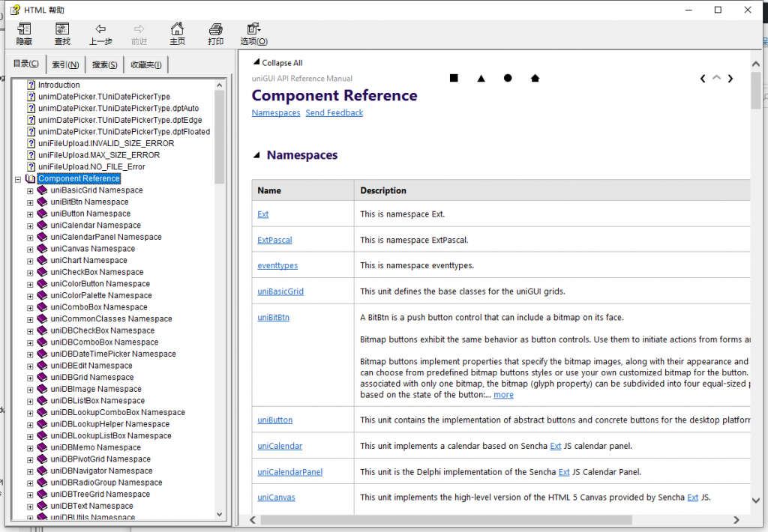Open the 收藏夹 (Favorites) tab
The height and width of the screenshot is (532, 768).
coord(145,65)
